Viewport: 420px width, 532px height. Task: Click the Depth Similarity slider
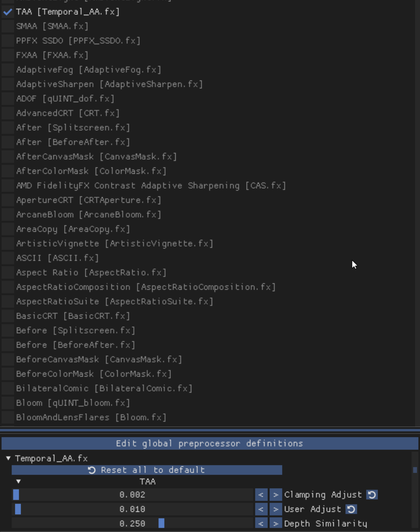point(132,524)
